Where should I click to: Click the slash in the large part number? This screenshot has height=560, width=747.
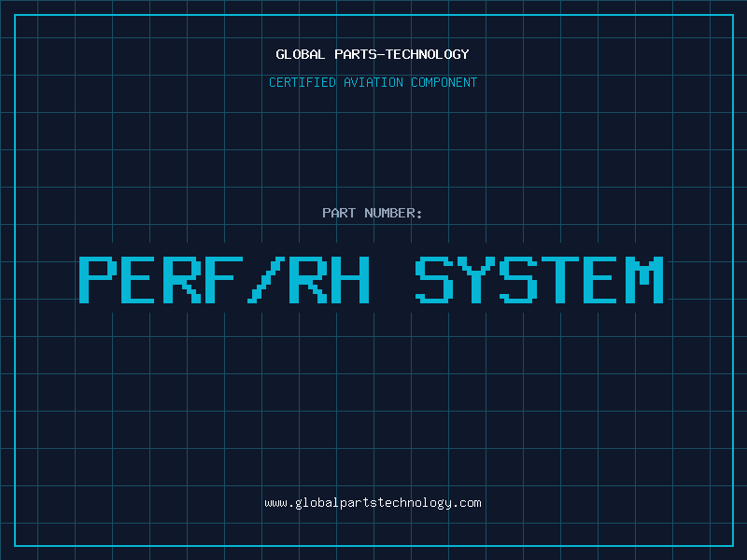[264, 280]
